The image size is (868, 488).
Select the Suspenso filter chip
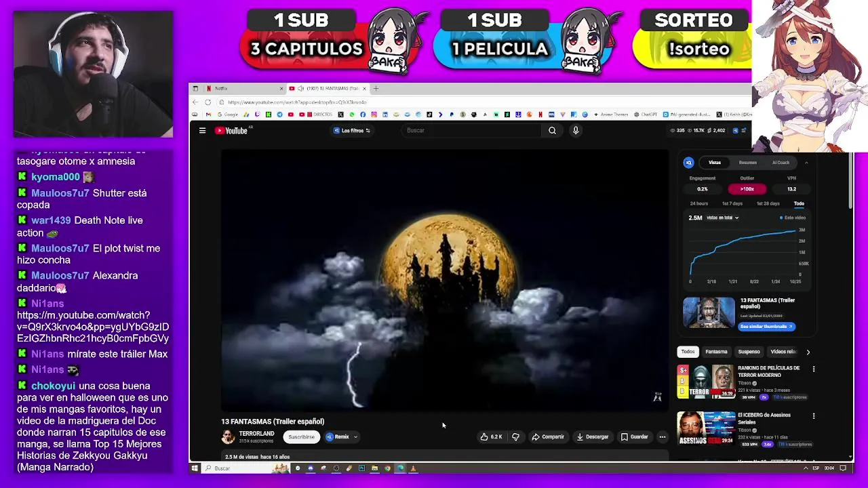pos(749,352)
